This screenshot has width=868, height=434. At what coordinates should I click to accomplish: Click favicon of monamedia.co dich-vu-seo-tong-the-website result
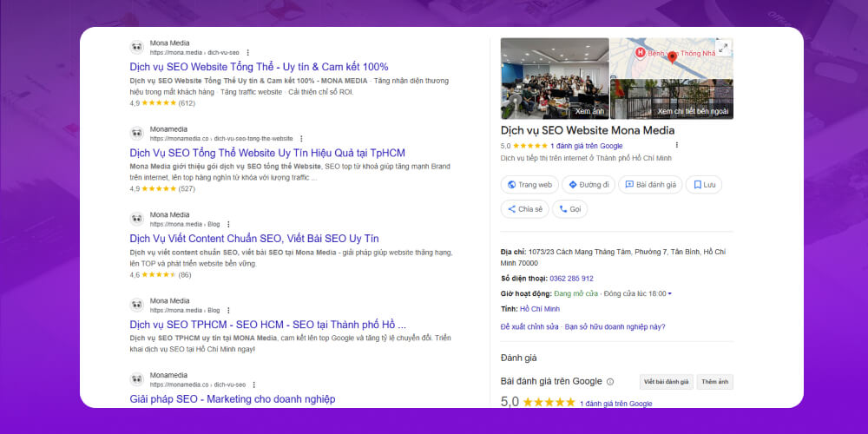[137, 134]
